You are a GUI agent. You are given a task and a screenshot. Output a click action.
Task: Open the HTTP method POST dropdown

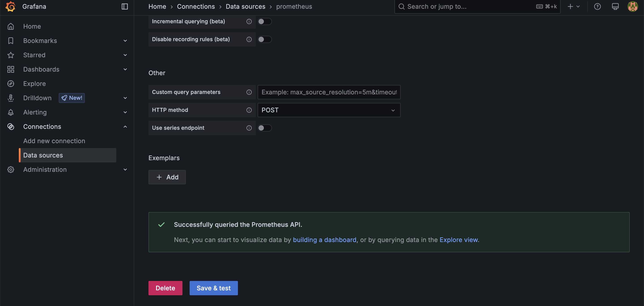point(329,110)
